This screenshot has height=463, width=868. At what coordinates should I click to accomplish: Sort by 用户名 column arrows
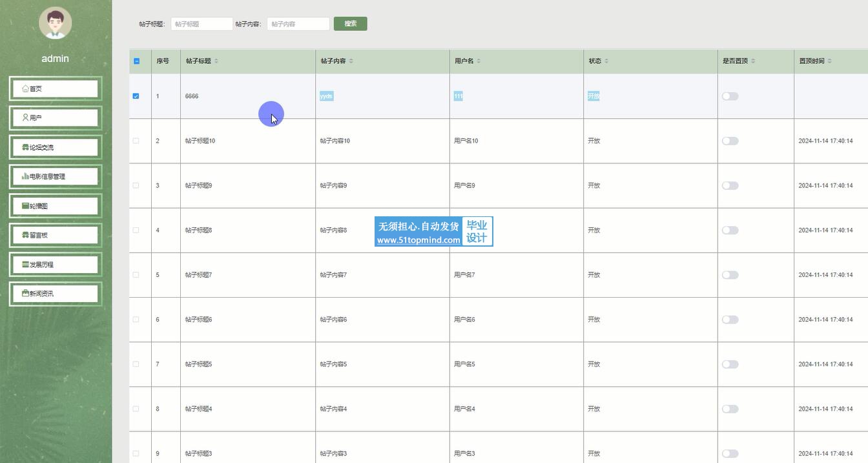[479, 61]
